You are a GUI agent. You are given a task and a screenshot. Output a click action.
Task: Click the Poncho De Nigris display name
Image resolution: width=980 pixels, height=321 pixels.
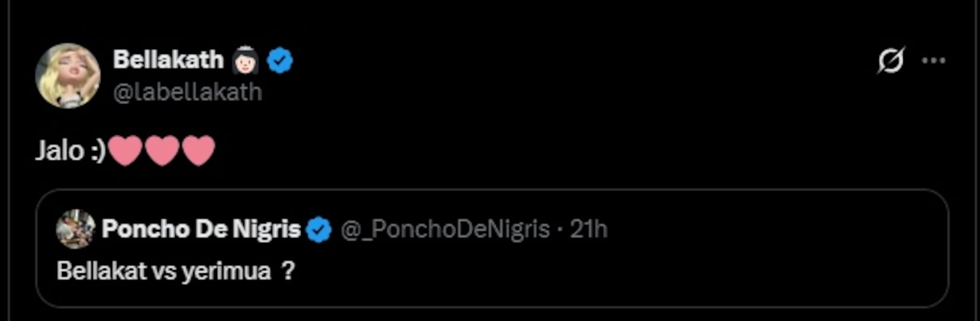point(201,229)
